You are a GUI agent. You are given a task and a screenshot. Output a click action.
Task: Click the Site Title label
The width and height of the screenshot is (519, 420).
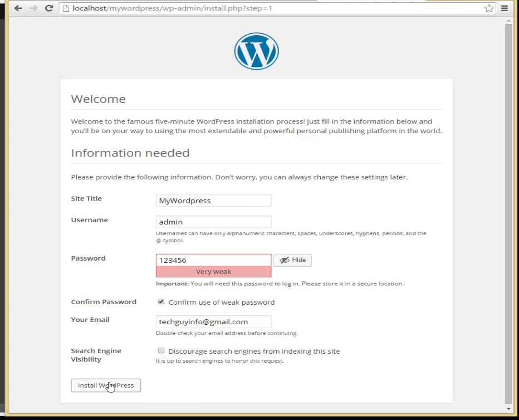[x=86, y=199]
